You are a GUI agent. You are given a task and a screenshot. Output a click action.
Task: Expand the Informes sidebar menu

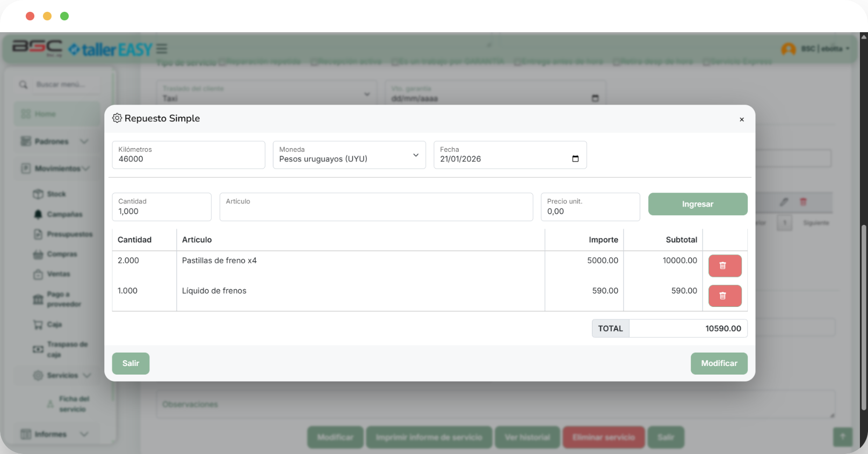(55, 434)
